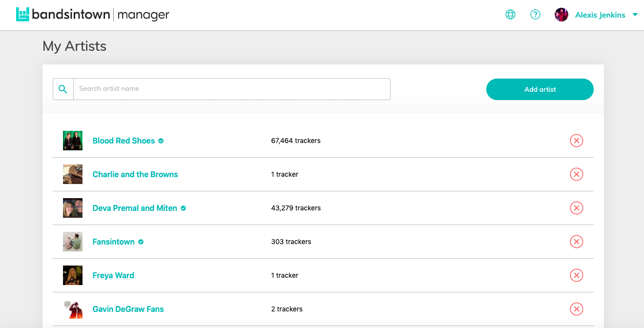Click the Add artist button
The height and width of the screenshot is (328, 644).
pos(540,89)
